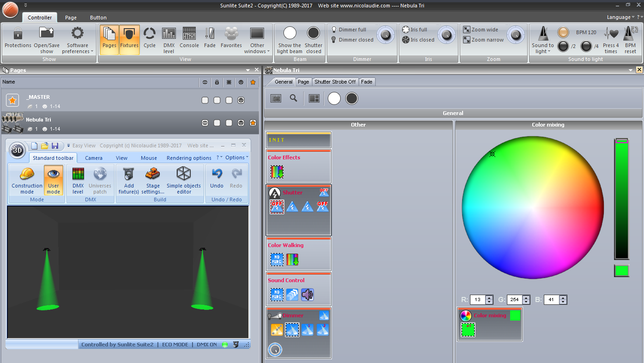
Task: Select the Shutter OFF first button
Action: [277, 206]
